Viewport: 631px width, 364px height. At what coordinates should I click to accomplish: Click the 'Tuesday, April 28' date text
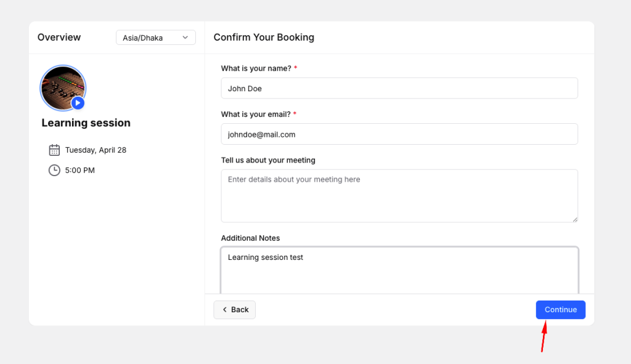coord(96,150)
